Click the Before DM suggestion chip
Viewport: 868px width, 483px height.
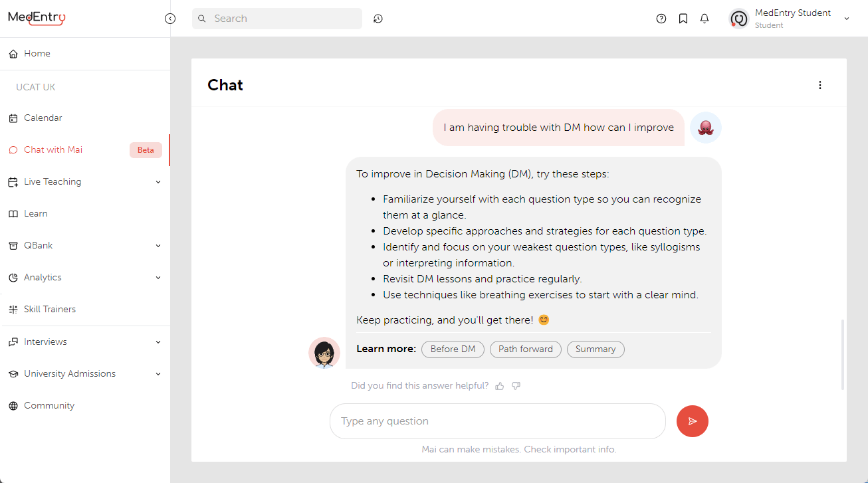coord(453,349)
